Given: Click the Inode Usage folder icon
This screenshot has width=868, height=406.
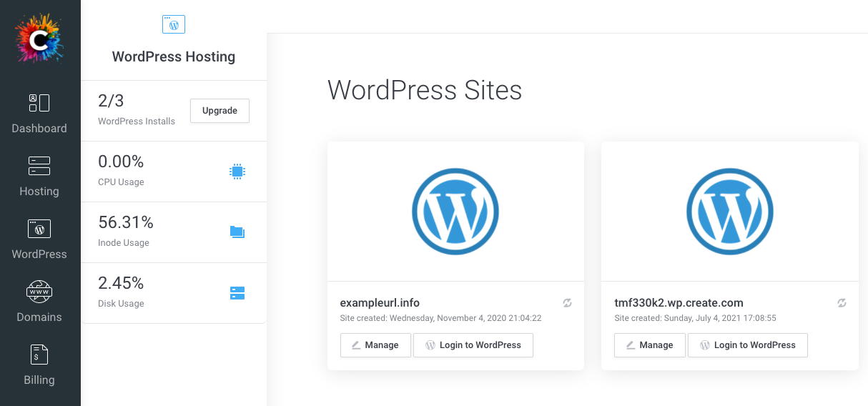Looking at the screenshot, I should tap(237, 232).
